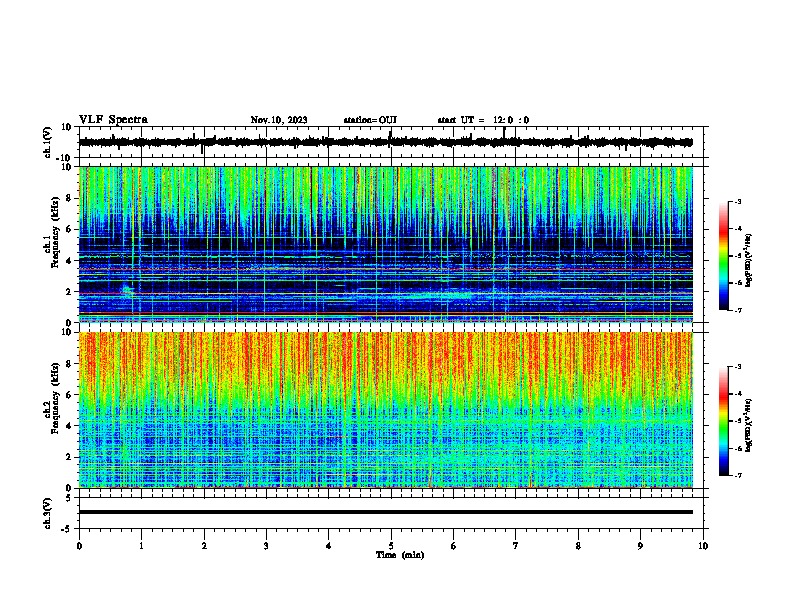Click the "6" kHz tick on ch.2 frequency axis
792x612 pixels.
69,395
